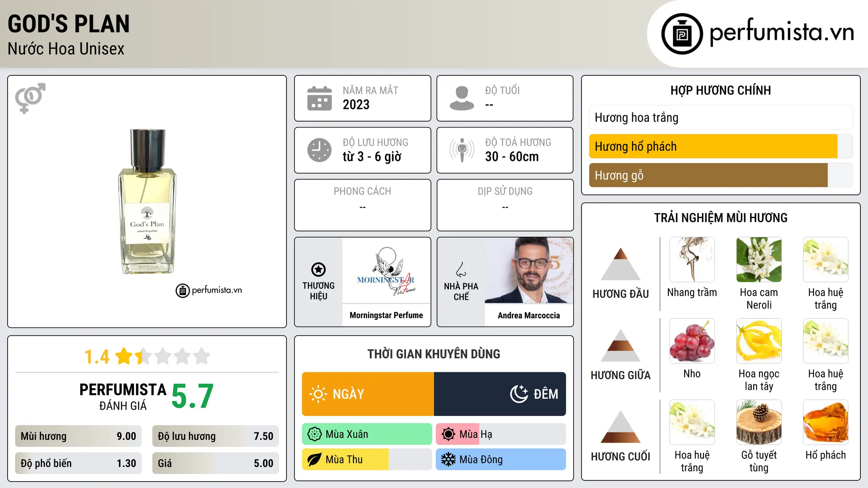Click the Morningstar Perfume brand logo image
Image resolution: width=868 pixels, height=488 pixels.
coord(386,271)
